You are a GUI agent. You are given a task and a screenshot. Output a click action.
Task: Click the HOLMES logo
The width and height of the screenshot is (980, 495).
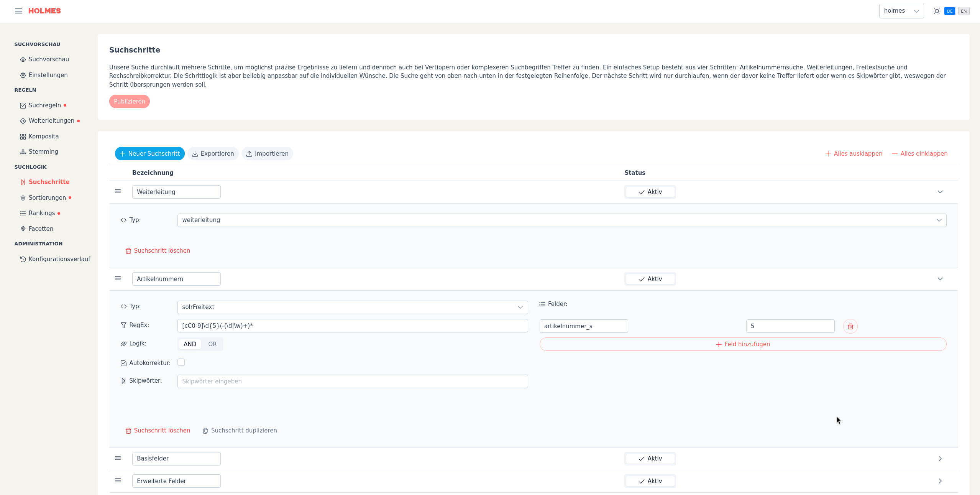coord(44,11)
